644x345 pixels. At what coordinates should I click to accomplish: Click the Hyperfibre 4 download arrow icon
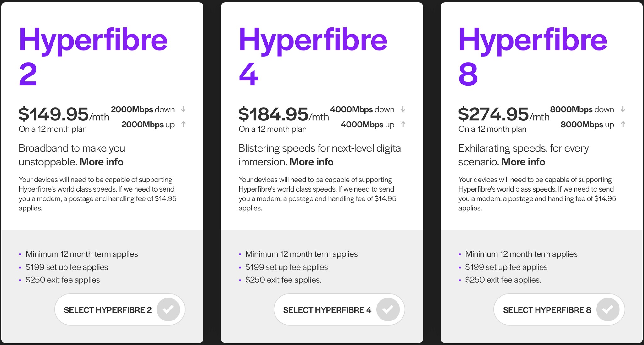(x=403, y=109)
